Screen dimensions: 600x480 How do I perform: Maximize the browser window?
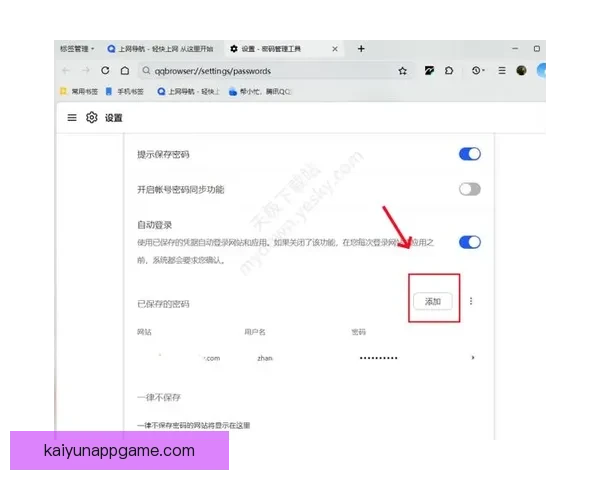[x=536, y=49]
